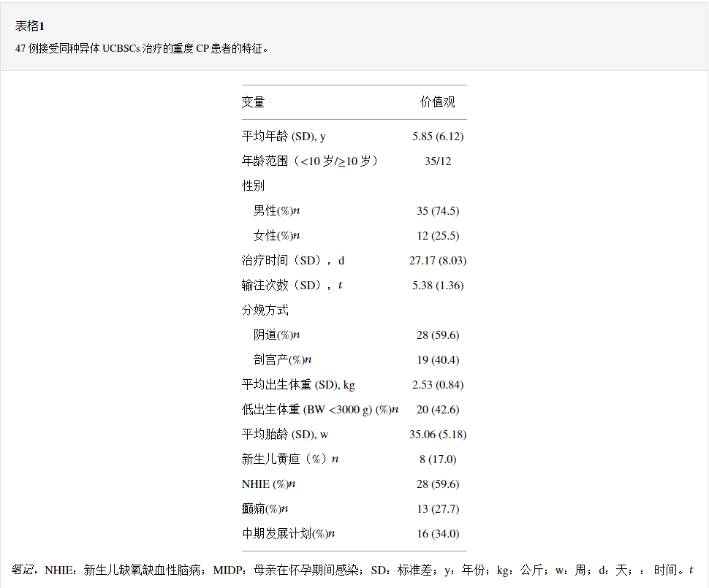
Task: Select the 平均出生体重 value 2.53 (0.84)
Action: click(x=437, y=385)
